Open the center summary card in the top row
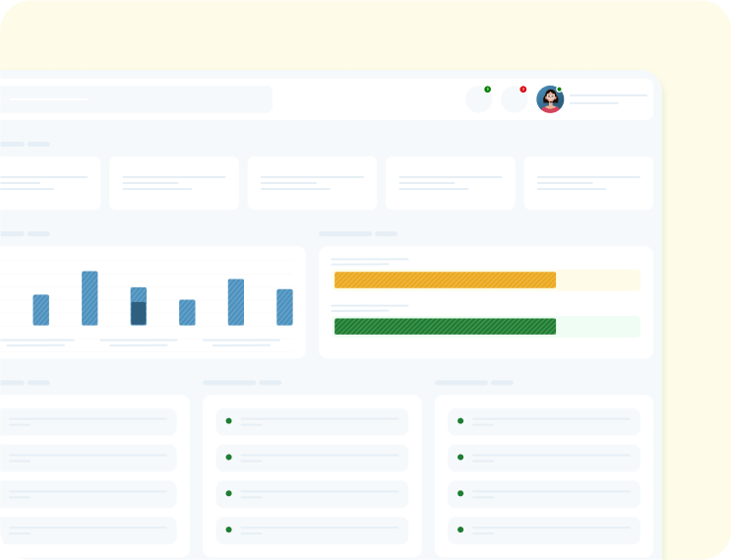Image resolution: width=731 pixels, height=560 pixels. click(311, 183)
